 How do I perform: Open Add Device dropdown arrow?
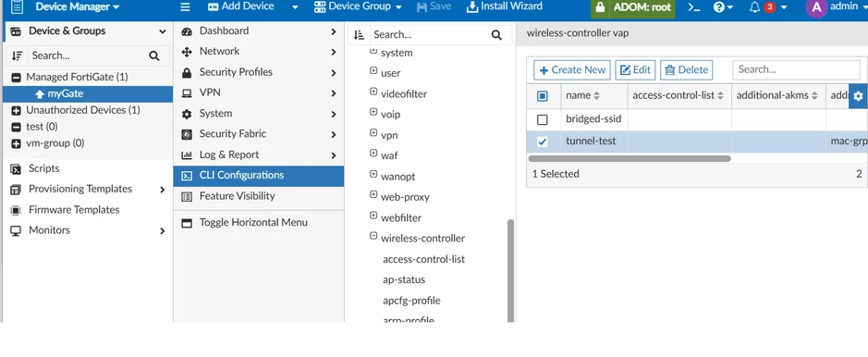point(295,7)
